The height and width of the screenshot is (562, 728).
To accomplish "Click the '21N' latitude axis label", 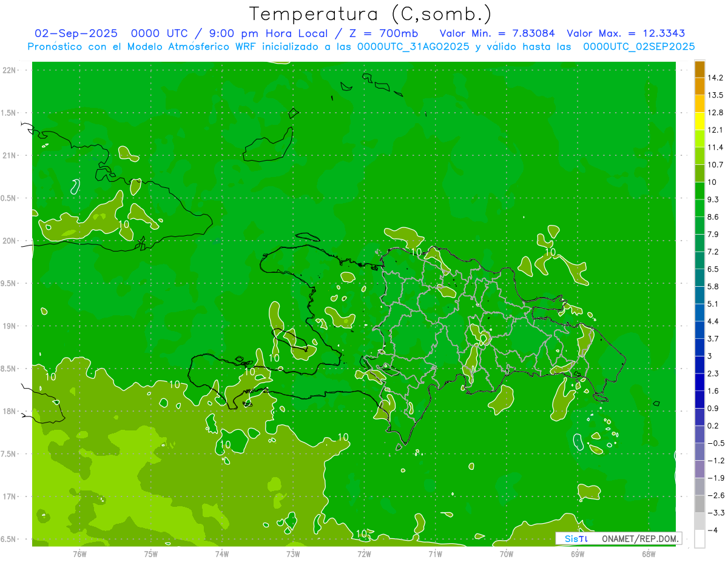I will (x=8, y=155).
